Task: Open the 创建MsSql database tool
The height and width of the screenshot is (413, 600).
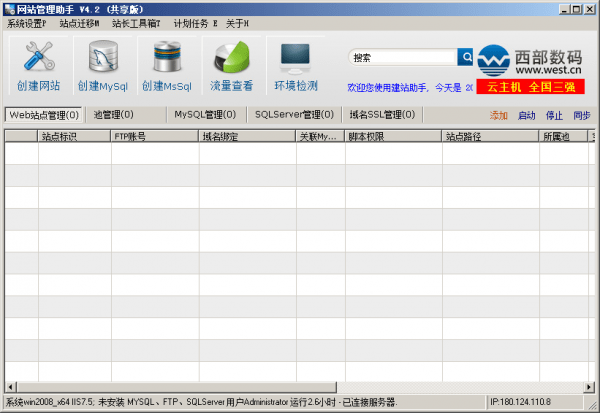Action: coord(166,58)
